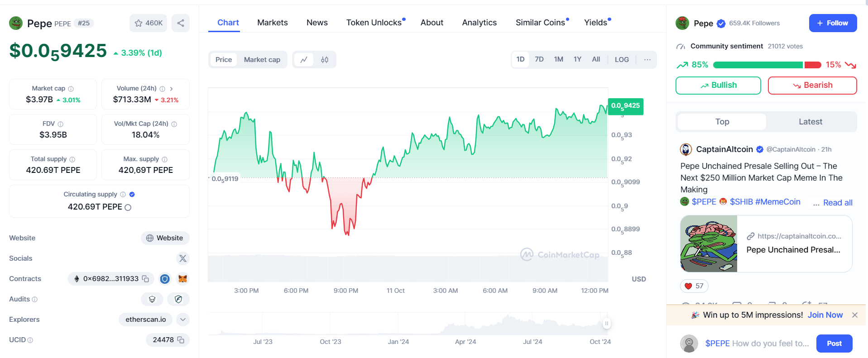
Task: Switch community feed to Latest
Action: coord(810,122)
